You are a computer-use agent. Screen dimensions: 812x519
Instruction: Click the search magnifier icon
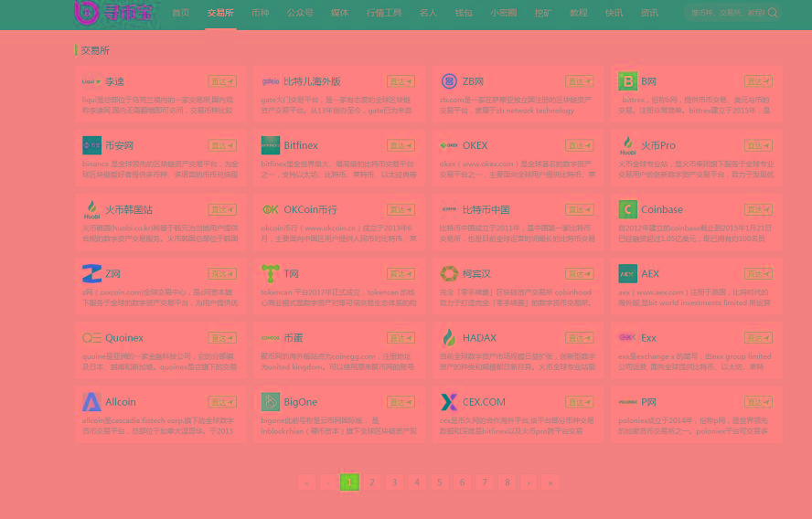[773, 13]
